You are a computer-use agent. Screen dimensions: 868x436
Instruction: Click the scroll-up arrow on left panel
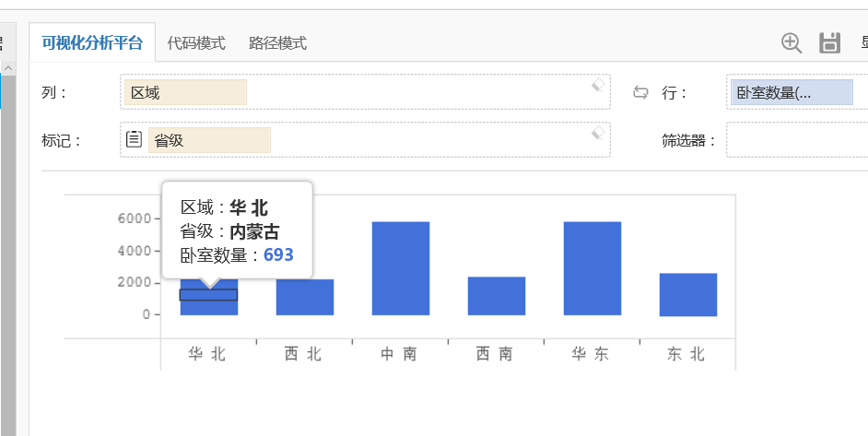click(x=6, y=69)
